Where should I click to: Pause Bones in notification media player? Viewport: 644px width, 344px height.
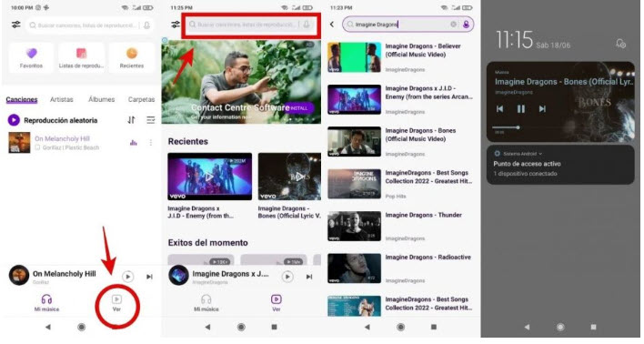[521, 109]
